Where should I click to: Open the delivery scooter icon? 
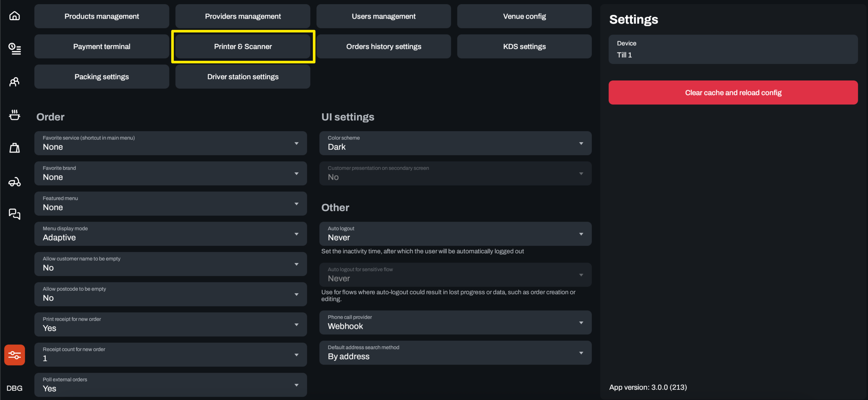pos(15,182)
